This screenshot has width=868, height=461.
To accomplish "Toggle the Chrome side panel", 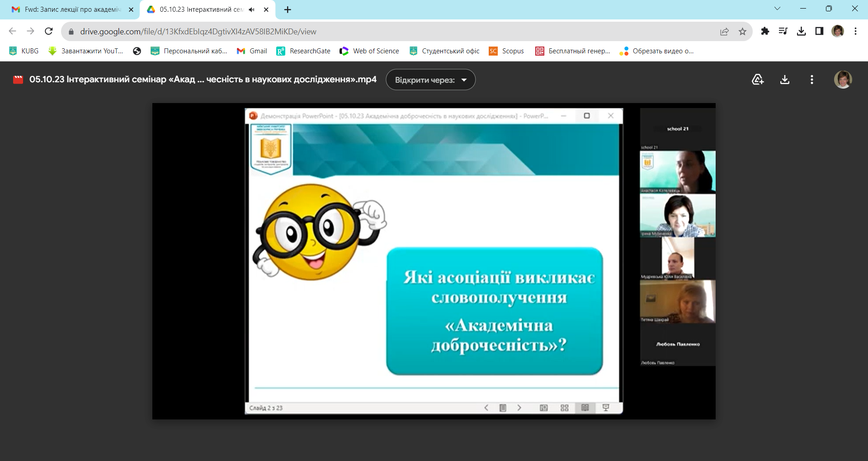I will click(x=819, y=31).
